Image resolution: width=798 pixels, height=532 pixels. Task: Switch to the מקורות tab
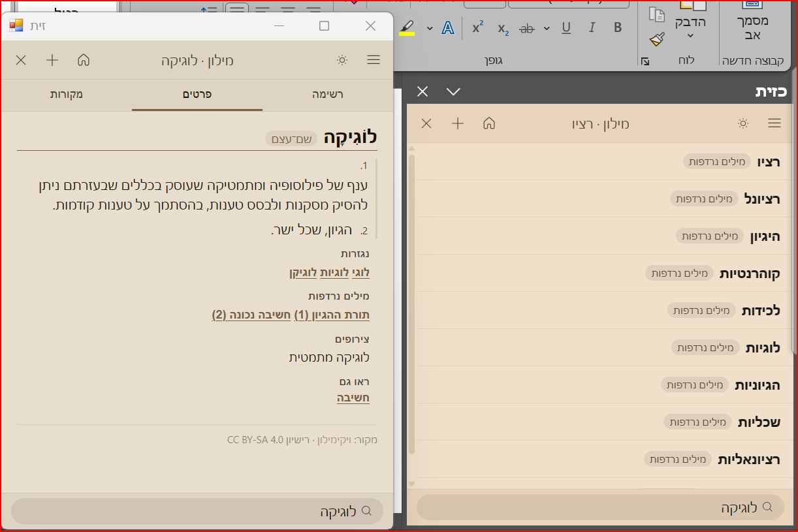[67, 95]
